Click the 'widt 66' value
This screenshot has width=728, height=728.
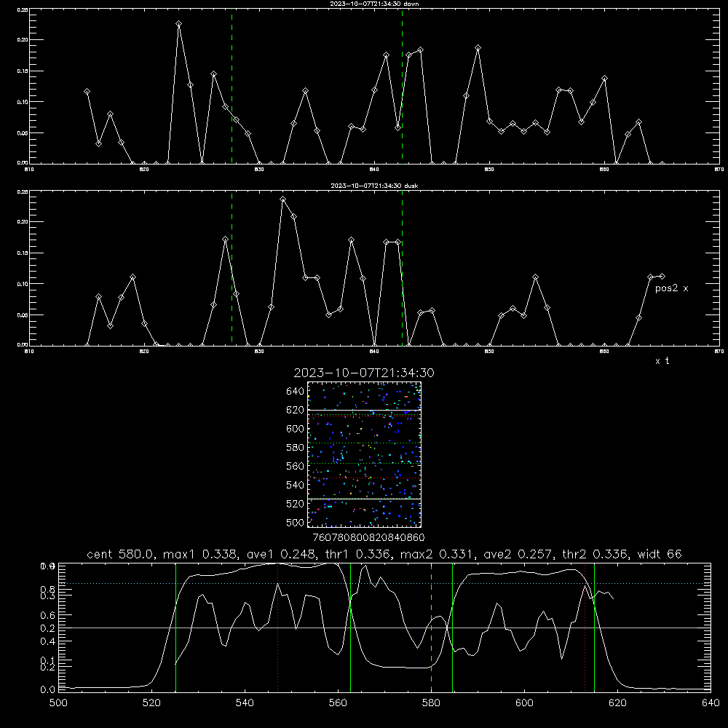660,554
